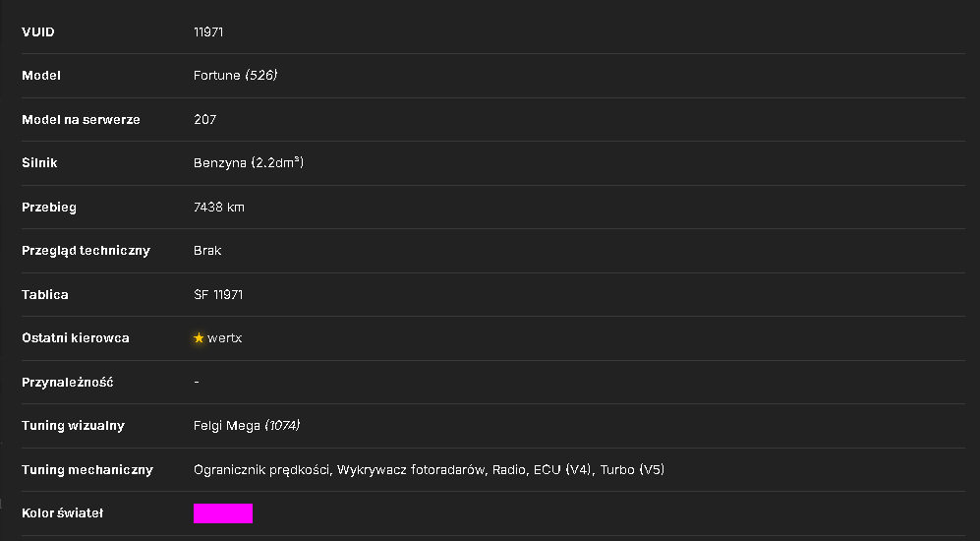
Task: Click Felgi Mega (1074) tuning entry
Action: point(247,425)
